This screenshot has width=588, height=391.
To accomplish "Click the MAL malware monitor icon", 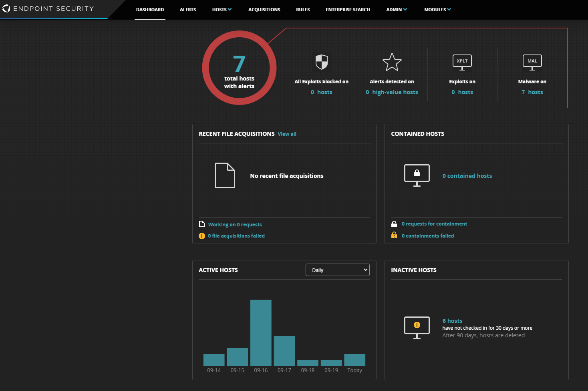I will 532,62.
